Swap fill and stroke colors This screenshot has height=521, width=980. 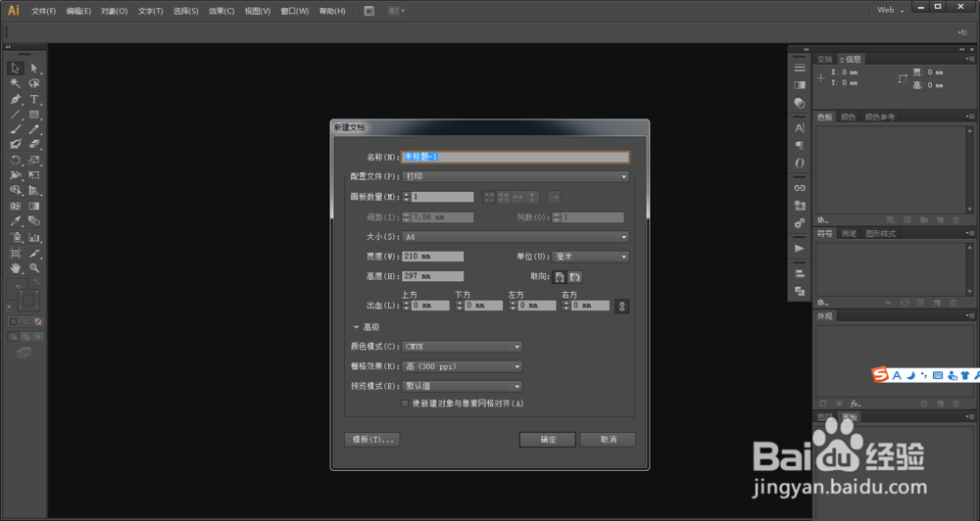pyautogui.click(x=36, y=282)
